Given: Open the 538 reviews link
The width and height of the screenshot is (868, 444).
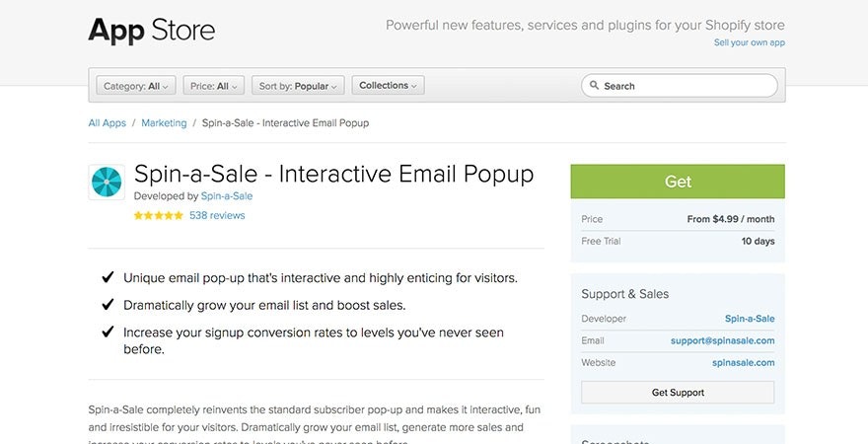Looking at the screenshot, I should click(x=217, y=215).
